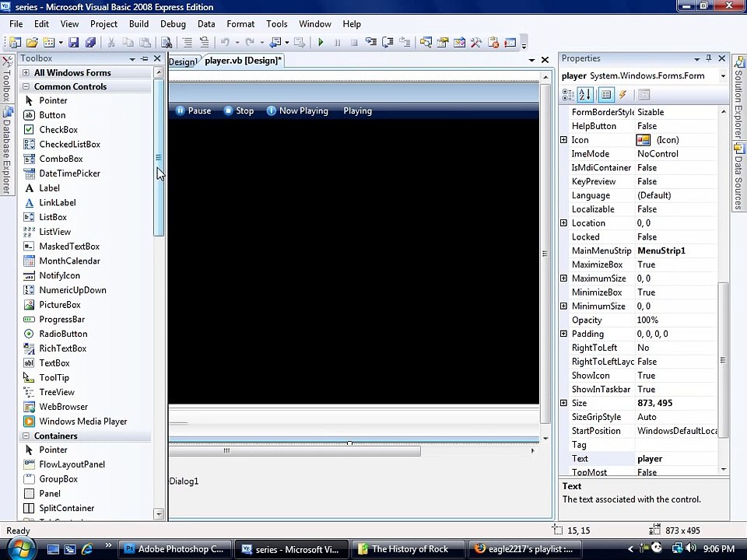Switch Properties to Categorized view
Screen dimensions: 747x560
point(568,94)
